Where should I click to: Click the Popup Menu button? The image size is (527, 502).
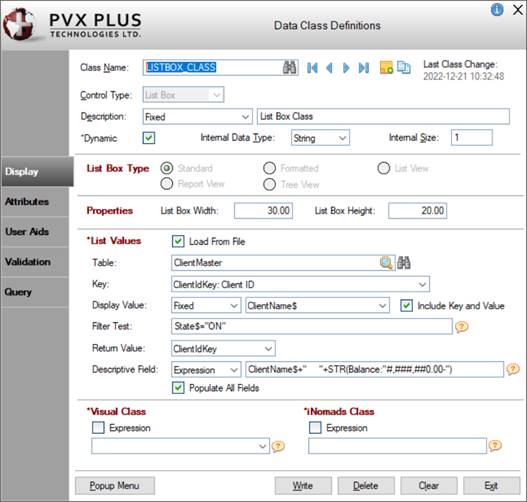pos(115,486)
